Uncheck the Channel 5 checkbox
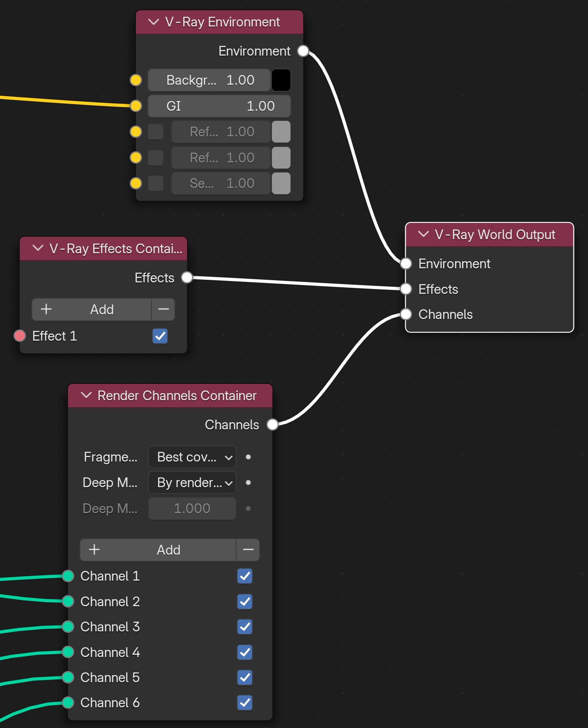This screenshot has height=728, width=588. point(245,678)
